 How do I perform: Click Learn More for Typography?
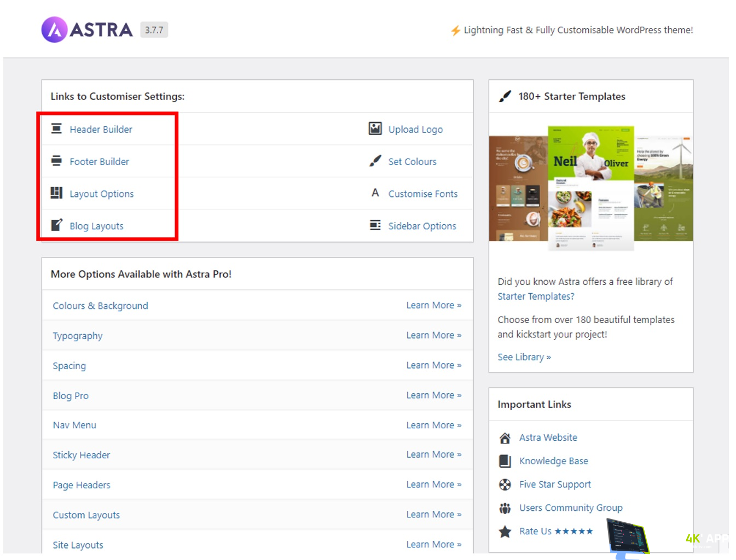(x=433, y=335)
